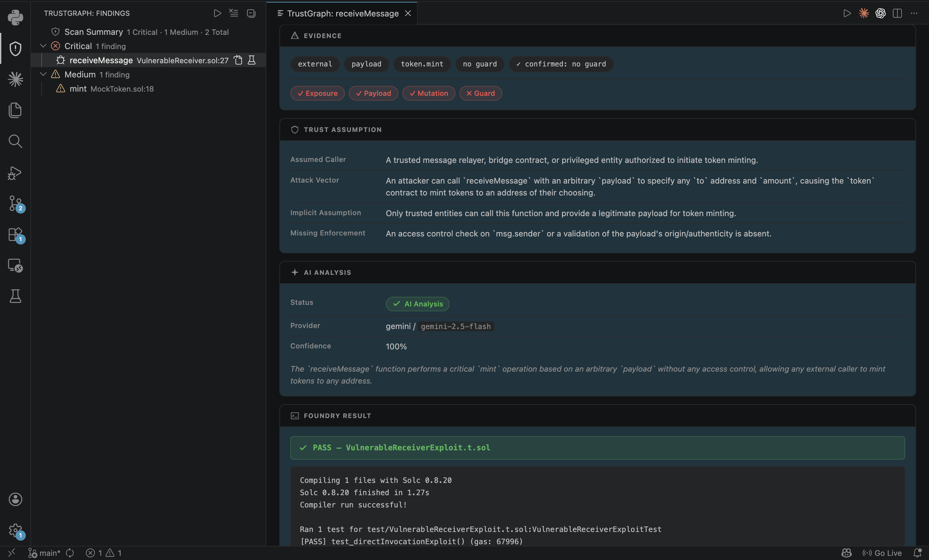This screenshot has width=929, height=560.
Task: Click the PASS VulnerableReceiverExploit.t.sol banner
Action: click(597, 448)
